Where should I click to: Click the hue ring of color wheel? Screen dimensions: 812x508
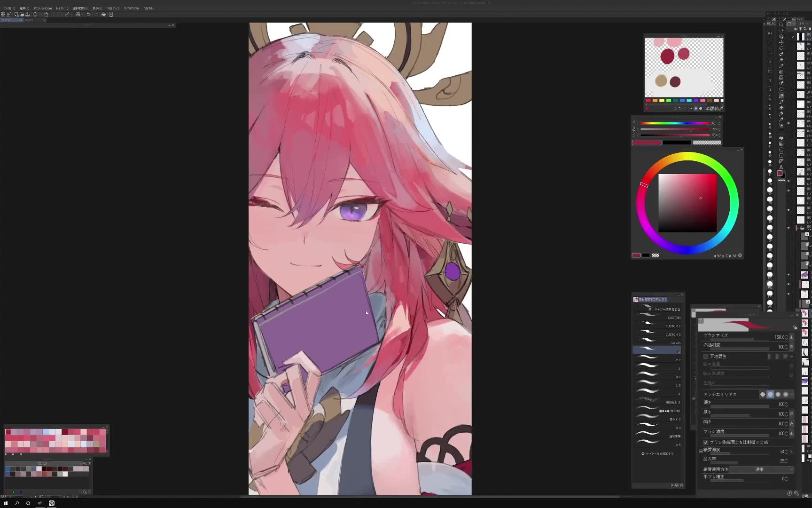tap(688, 156)
